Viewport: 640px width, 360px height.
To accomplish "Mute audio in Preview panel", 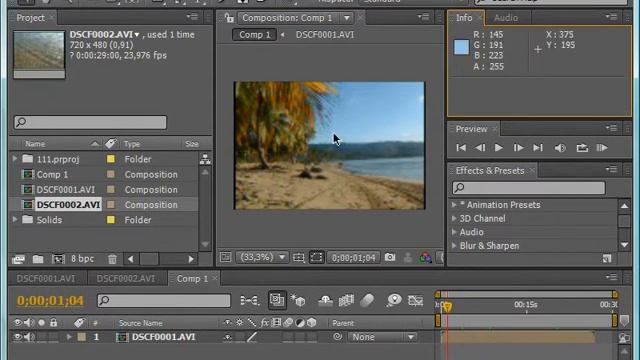I will (560, 148).
